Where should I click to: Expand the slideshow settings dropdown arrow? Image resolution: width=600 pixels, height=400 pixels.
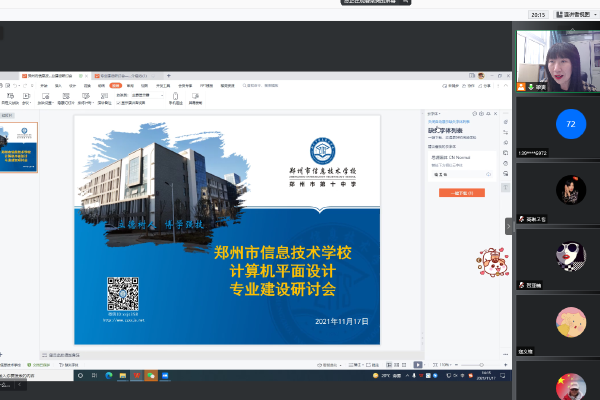pyautogui.click(x=53, y=103)
